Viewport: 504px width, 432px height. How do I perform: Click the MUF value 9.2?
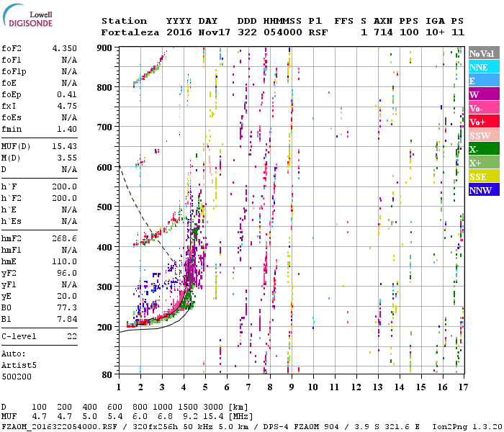click(190, 417)
